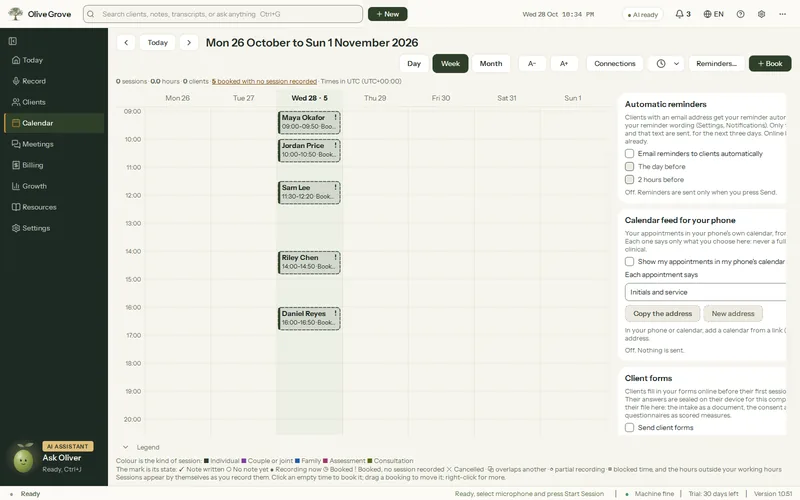Collapse the sidebar panel icon

tap(13, 41)
